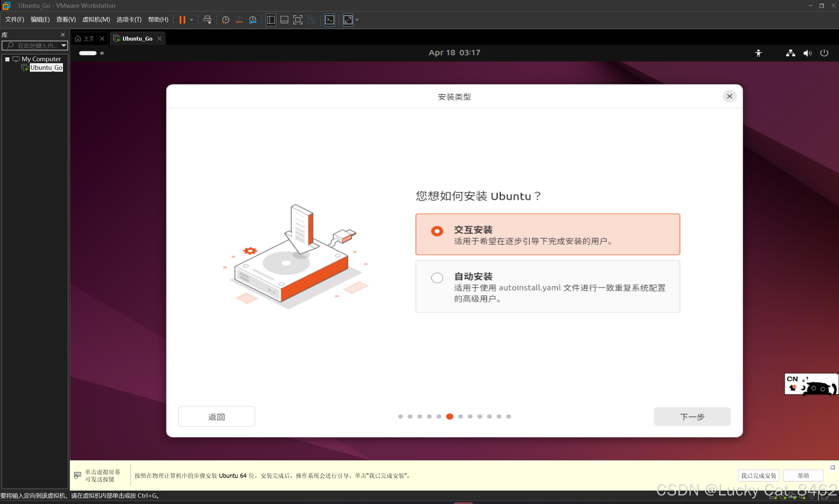The height and width of the screenshot is (504, 839).
Task: Open stretch guest dropdown arrow
Action: click(357, 20)
